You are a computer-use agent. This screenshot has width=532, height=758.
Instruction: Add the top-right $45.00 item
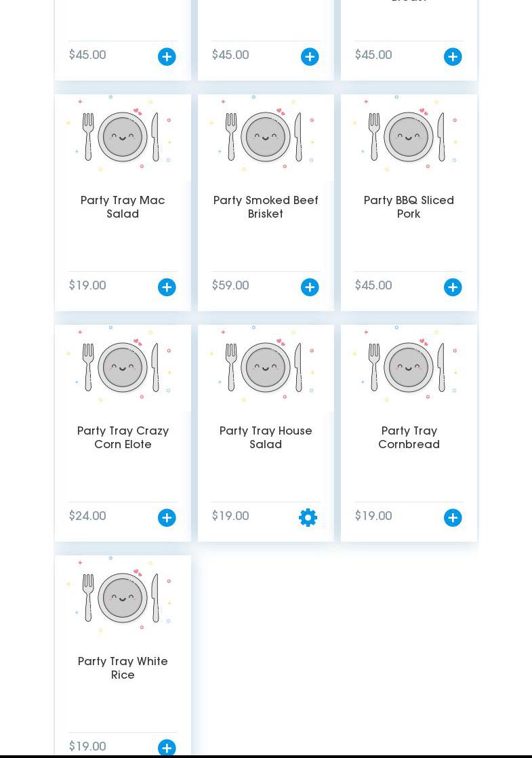point(453,57)
